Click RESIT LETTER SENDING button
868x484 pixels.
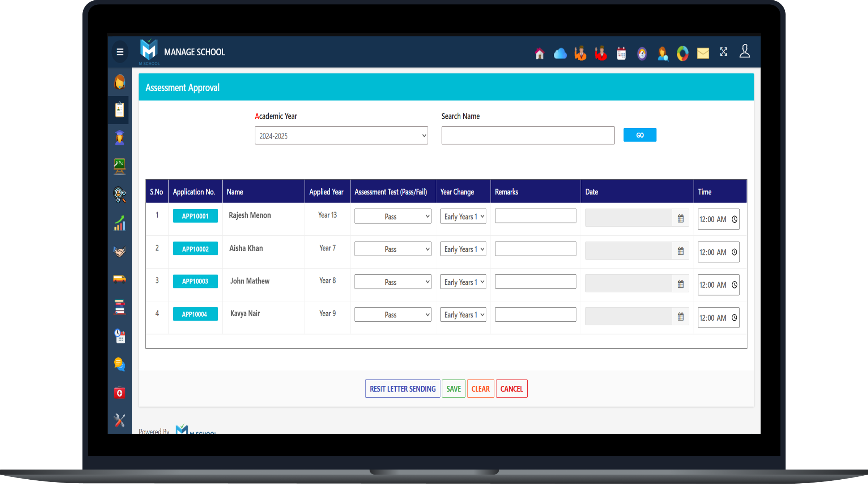pyautogui.click(x=403, y=389)
